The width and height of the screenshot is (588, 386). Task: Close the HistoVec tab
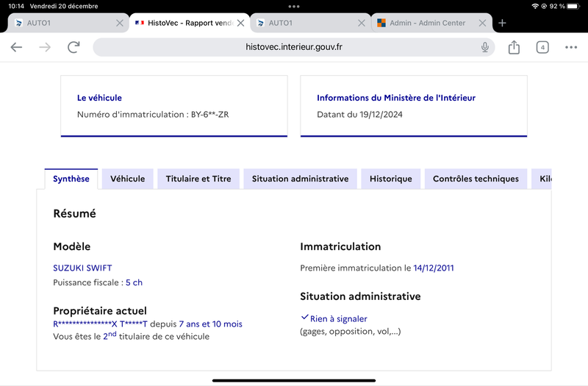[241, 23]
